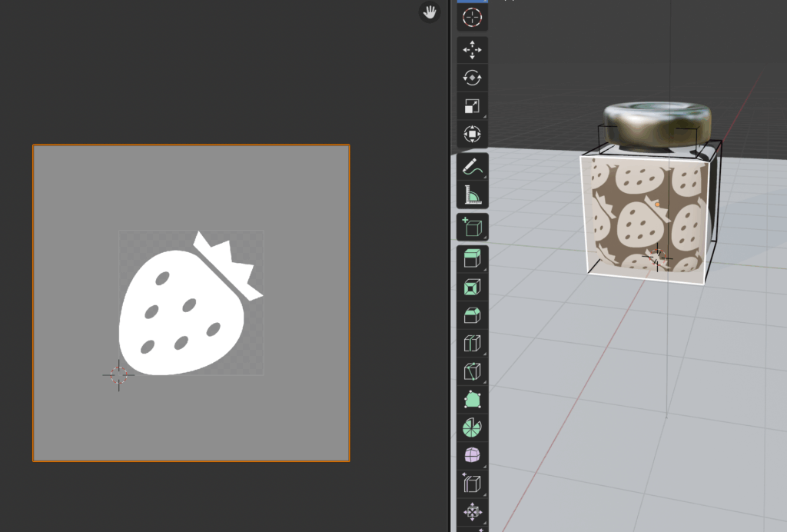Activate the Bevel tool

point(472,315)
